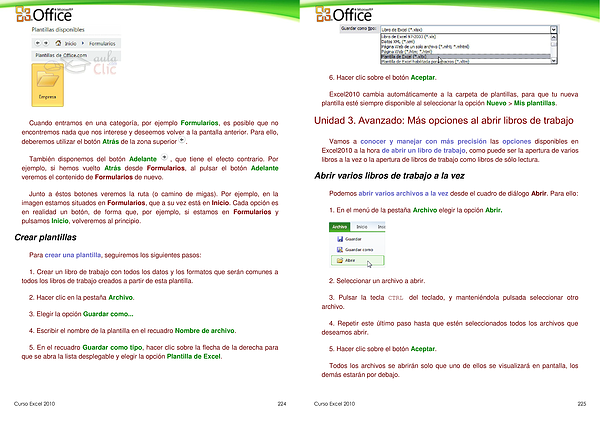Click the inline Adelante button icon
This screenshot has height=424, width=600.
point(164,157)
